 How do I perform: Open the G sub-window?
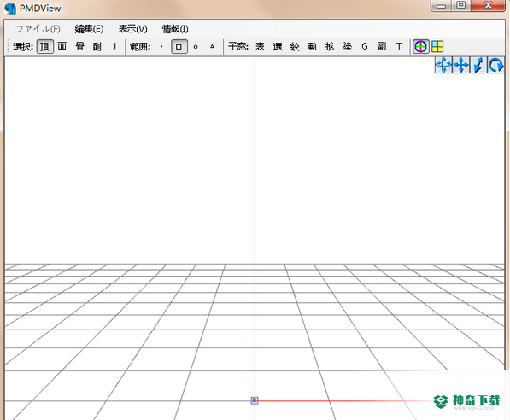pos(365,46)
